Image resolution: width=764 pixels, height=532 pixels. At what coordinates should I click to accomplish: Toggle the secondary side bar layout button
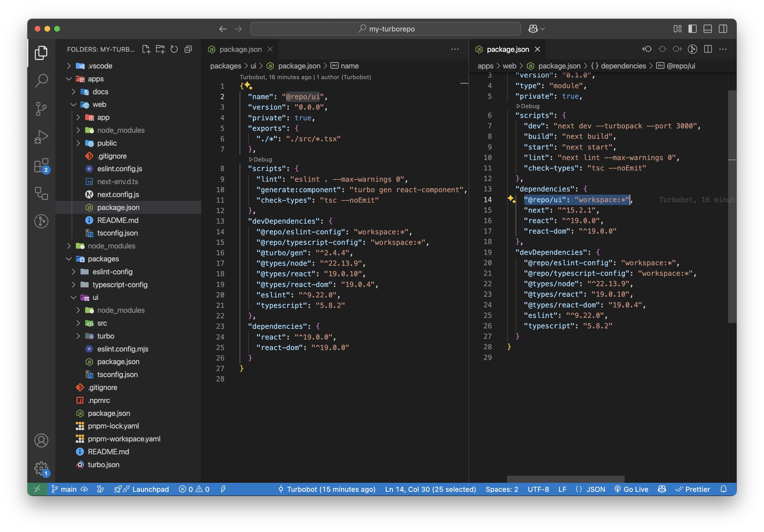click(723, 29)
